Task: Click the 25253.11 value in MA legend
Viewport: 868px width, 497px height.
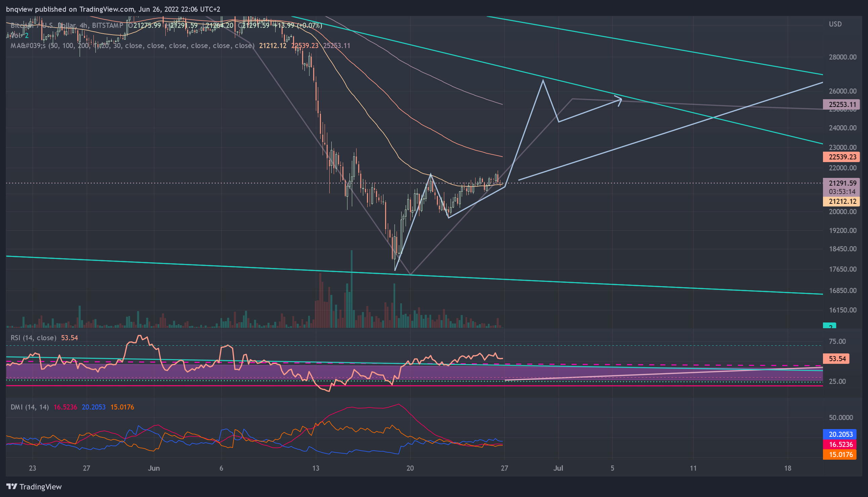Action: [x=337, y=46]
